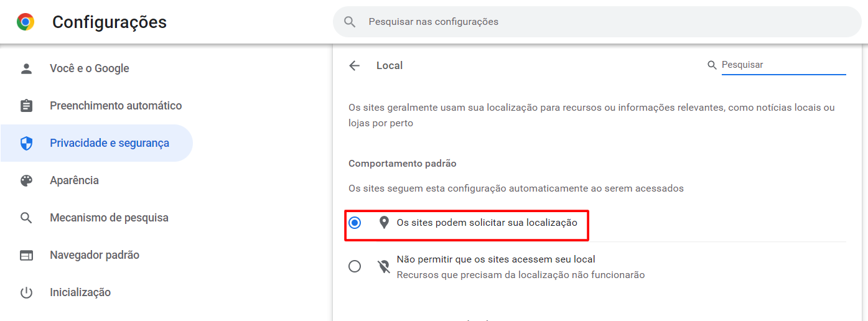Click the shield icon for Privacidade e segurança
Viewport: 868px width, 321px height.
click(26, 143)
